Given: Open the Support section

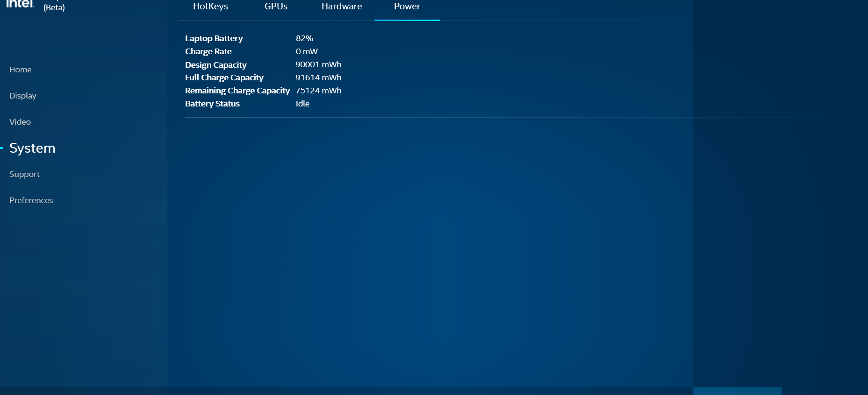Looking at the screenshot, I should click(x=24, y=174).
